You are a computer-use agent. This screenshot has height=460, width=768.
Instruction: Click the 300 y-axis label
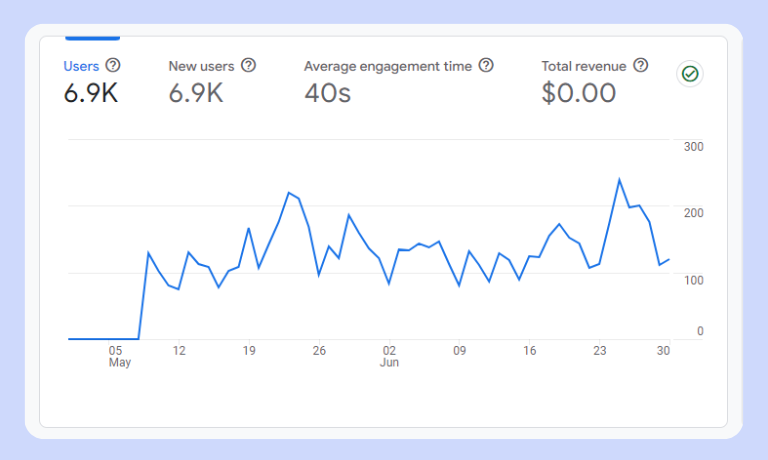(693, 147)
